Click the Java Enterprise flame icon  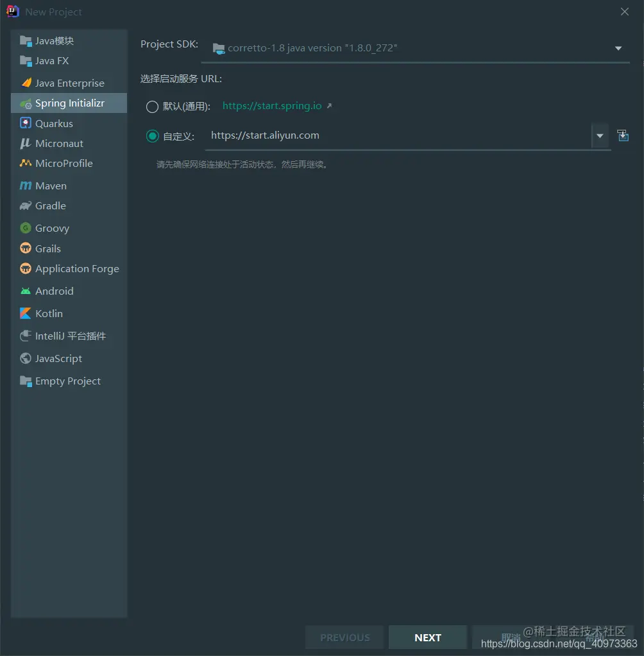[x=26, y=83]
